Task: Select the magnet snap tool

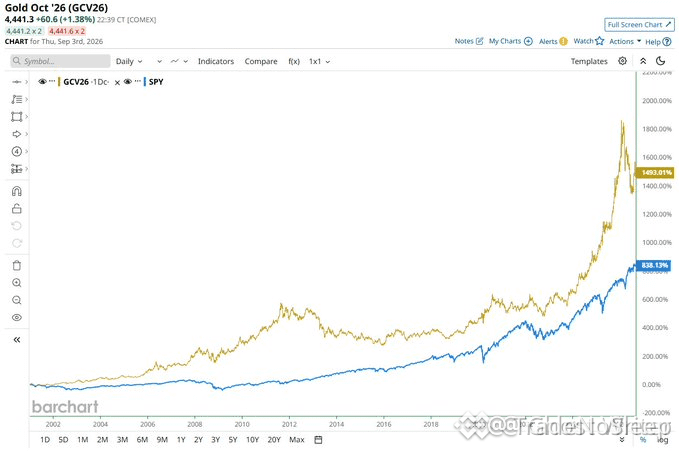Action: 16,191
